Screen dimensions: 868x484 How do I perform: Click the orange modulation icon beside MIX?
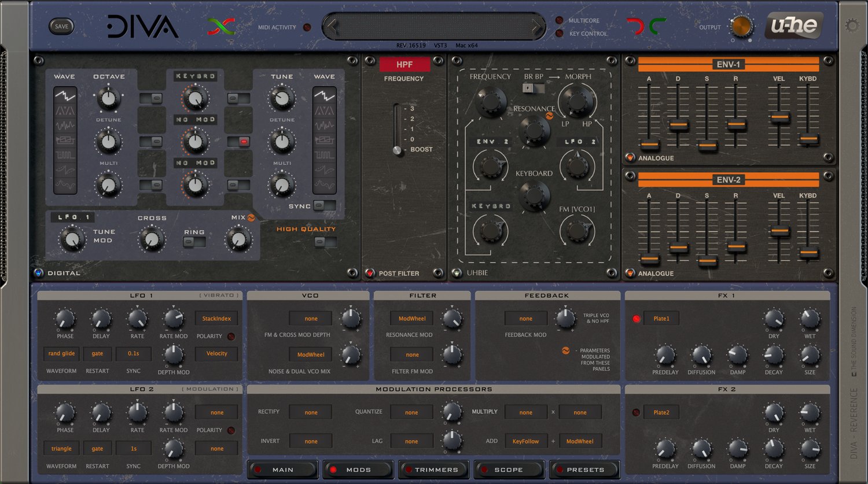(x=251, y=218)
